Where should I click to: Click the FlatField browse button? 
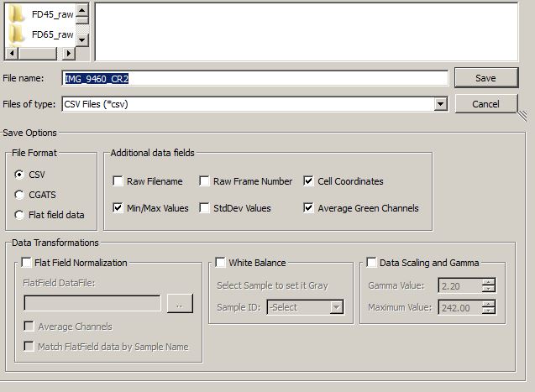point(180,303)
